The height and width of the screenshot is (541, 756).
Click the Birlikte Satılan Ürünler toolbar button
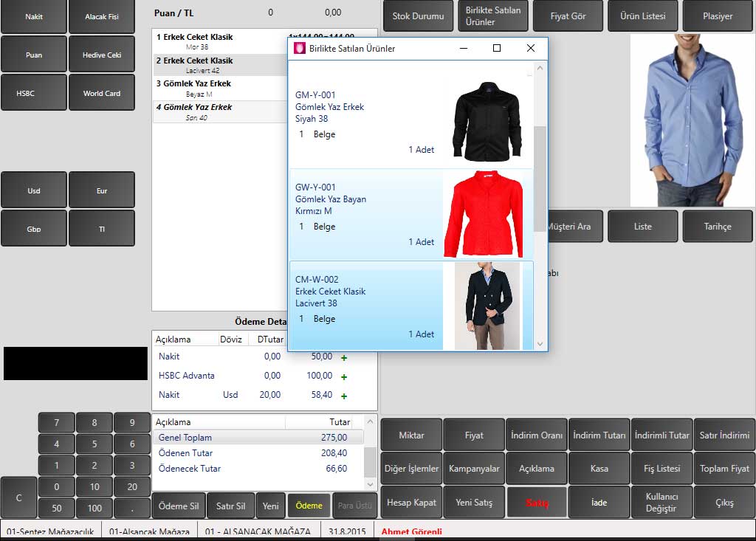pos(492,16)
